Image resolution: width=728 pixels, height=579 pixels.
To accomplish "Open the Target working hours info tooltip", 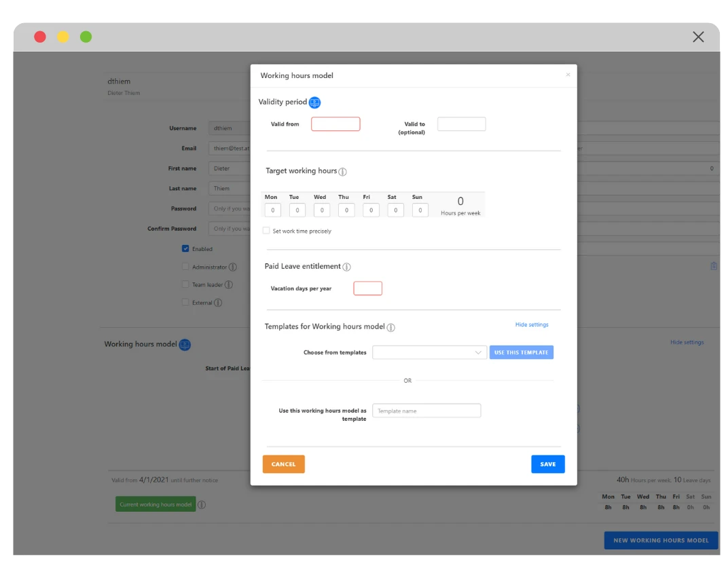I will (344, 172).
